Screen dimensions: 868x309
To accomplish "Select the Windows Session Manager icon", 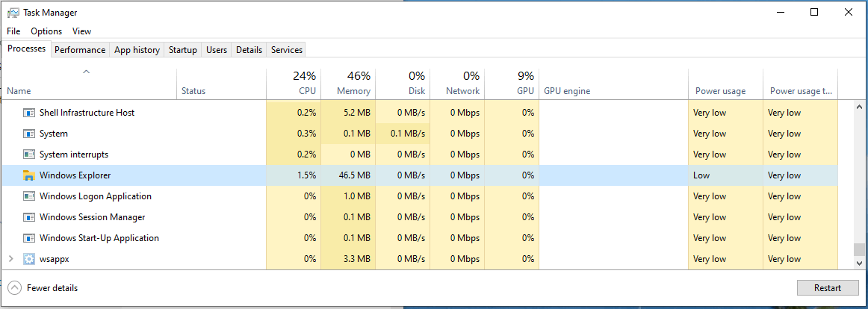I will pos(29,217).
